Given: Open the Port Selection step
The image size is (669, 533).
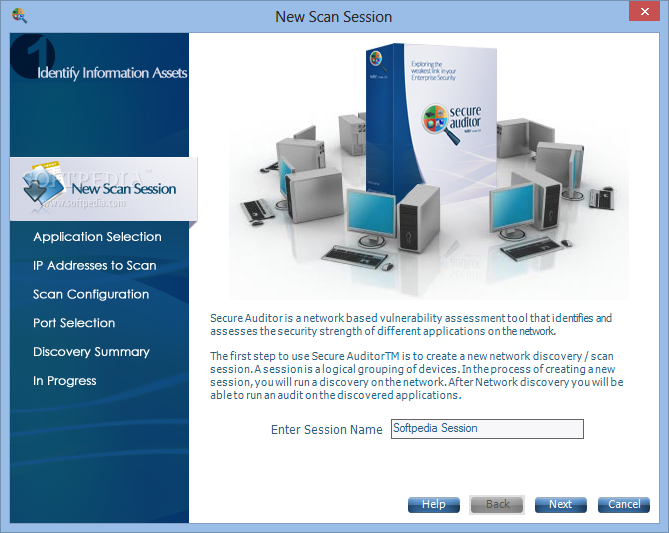Looking at the screenshot, I should click(74, 323).
